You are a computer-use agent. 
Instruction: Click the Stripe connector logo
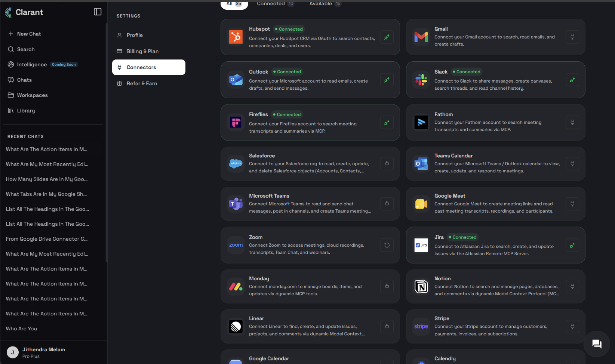pos(421,327)
